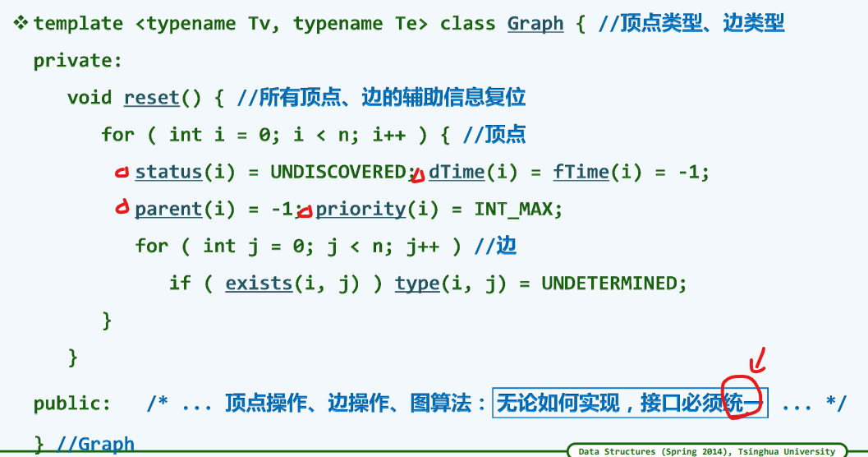
Task: Follow the underlined reset function link
Action: pyautogui.click(x=151, y=98)
